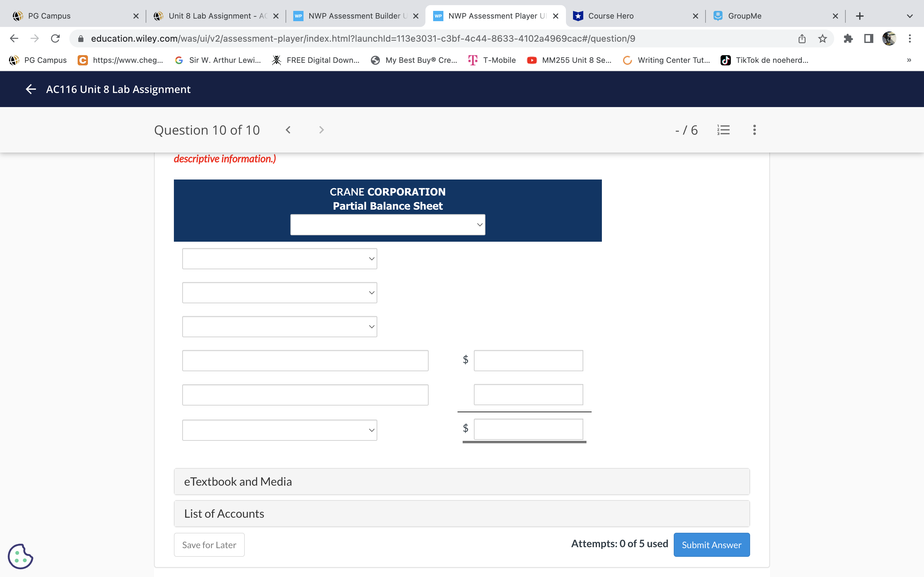Expand the List of Accounts section
Screen dimensions: 924x577
(x=461, y=514)
